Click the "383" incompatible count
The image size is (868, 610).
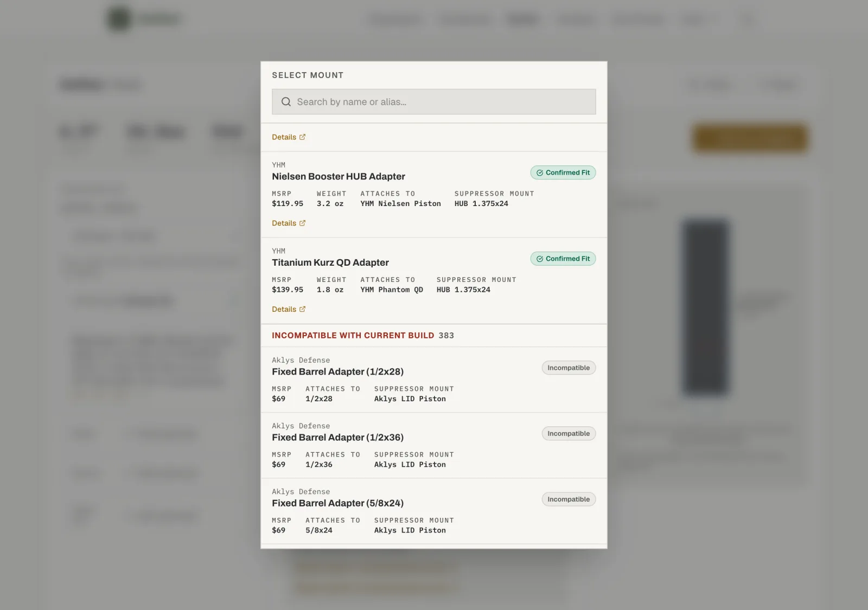click(446, 336)
